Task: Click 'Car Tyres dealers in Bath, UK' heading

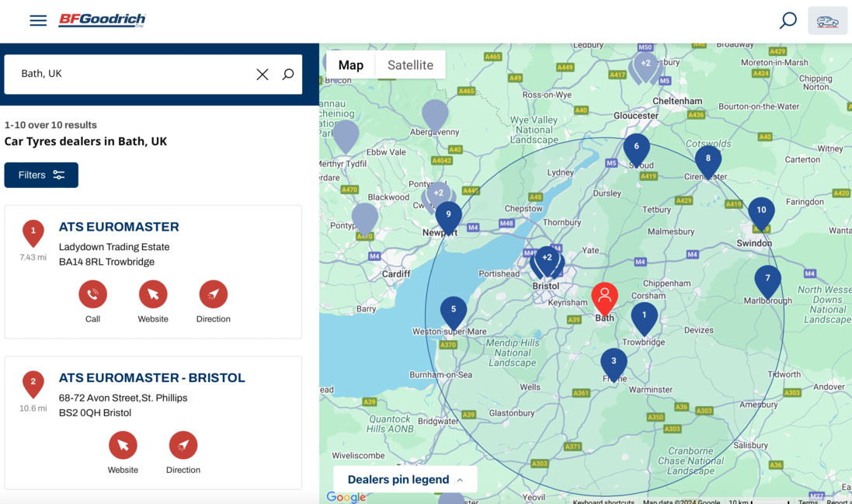Action: point(86,142)
